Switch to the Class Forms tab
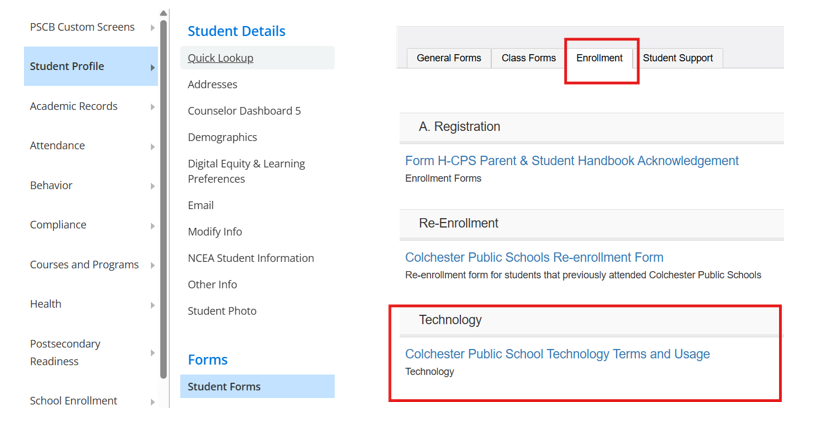Image resolution: width=817 pixels, height=427 pixels. pos(528,58)
